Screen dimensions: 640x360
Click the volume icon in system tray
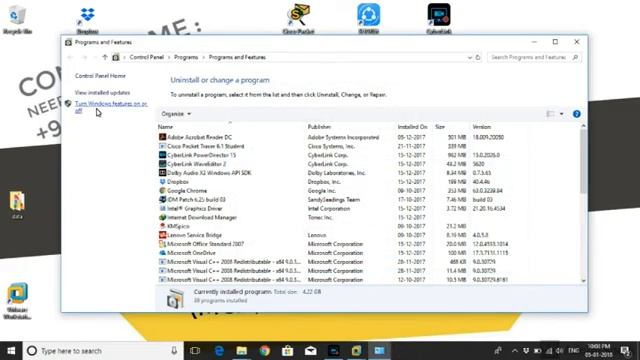[x=560, y=351]
